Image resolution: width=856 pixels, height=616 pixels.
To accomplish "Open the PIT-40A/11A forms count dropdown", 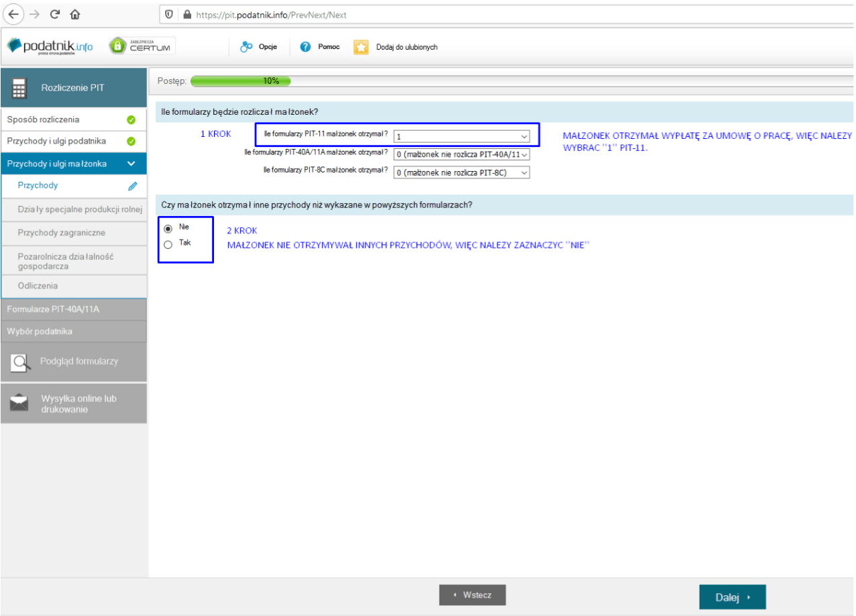I will 462,154.
